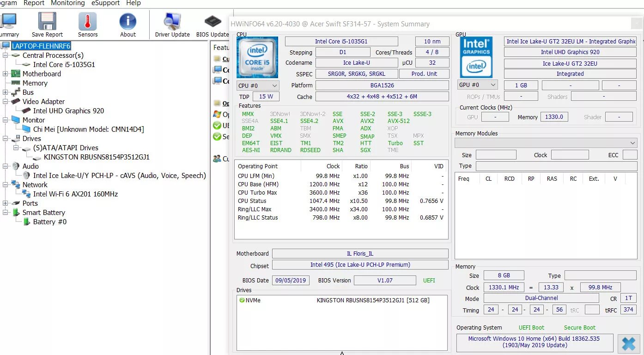
Task: Open the eSupport menu
Action: tap(104, 3)
